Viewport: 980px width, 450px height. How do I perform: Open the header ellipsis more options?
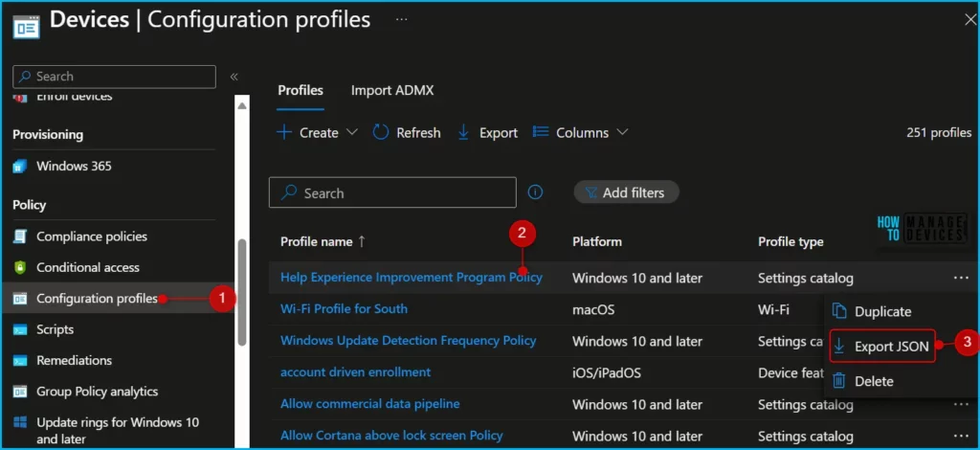coord(401,20)
